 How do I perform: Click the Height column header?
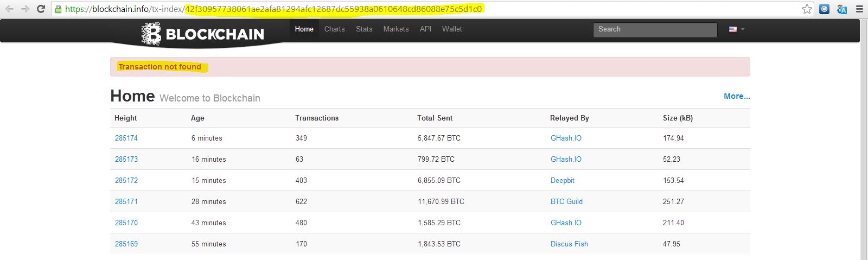(126, 118)
